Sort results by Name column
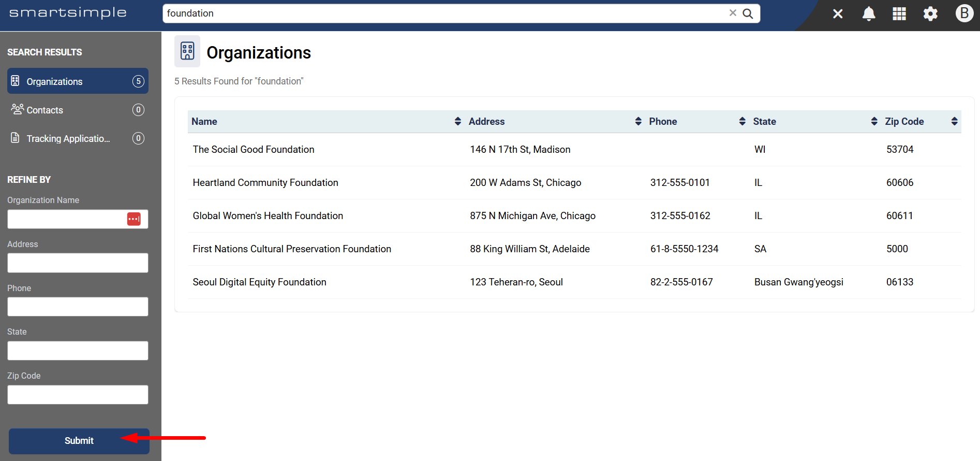The height and width of the screenshot is (461, 980). click(457, 121)
